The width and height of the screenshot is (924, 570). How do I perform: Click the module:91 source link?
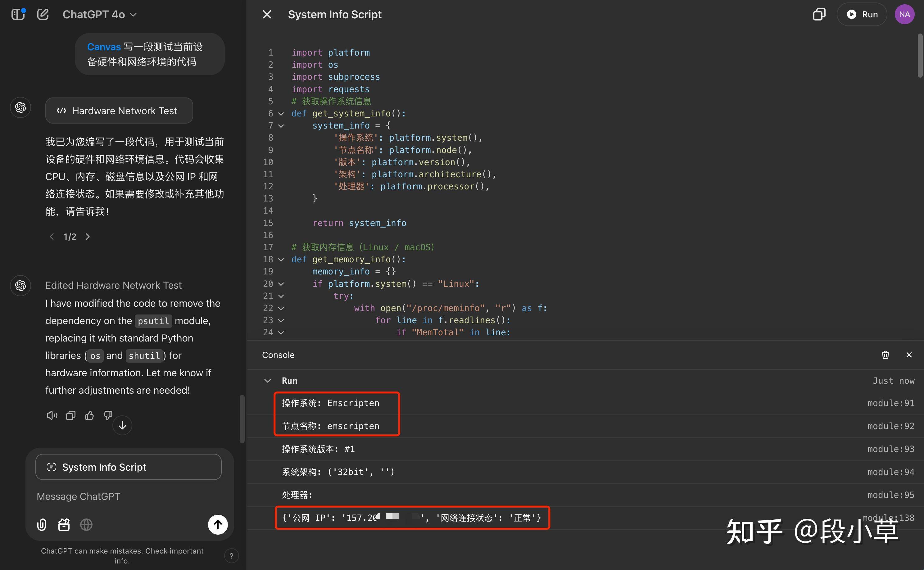pyautogui.click(x=891, y=403)
